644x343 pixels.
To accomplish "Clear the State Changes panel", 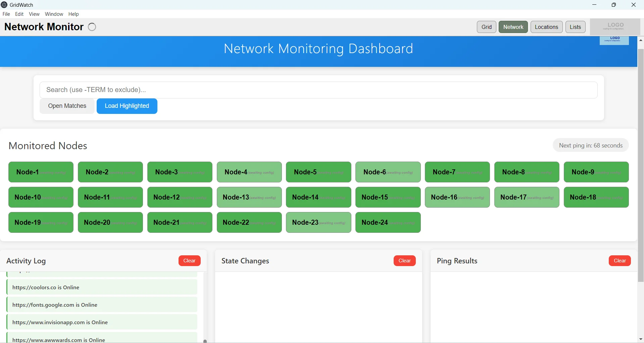I will tap(404, 260).
